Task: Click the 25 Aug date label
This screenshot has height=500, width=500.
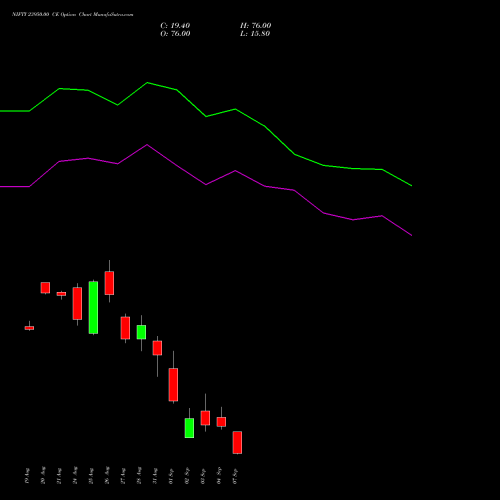Action: [x=91, y=476]
